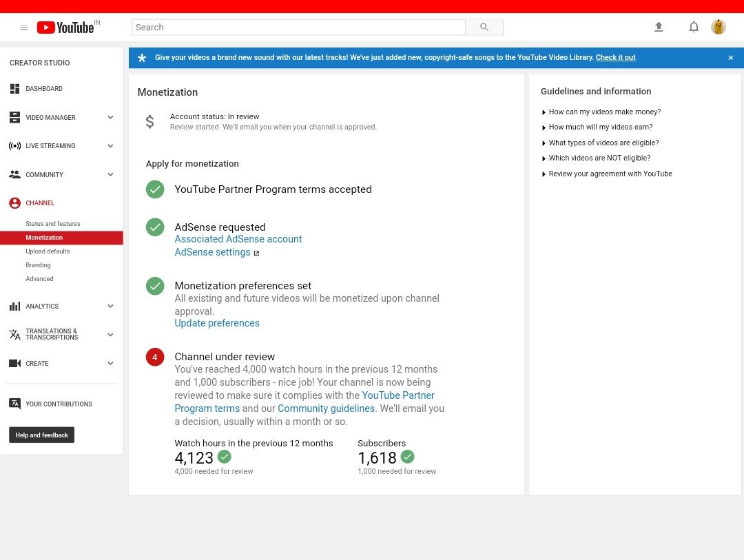The width and height of the screenshot is (744, 560).
Task: Click the checkmark beside Partner Program terms
Action: [155, 189]
